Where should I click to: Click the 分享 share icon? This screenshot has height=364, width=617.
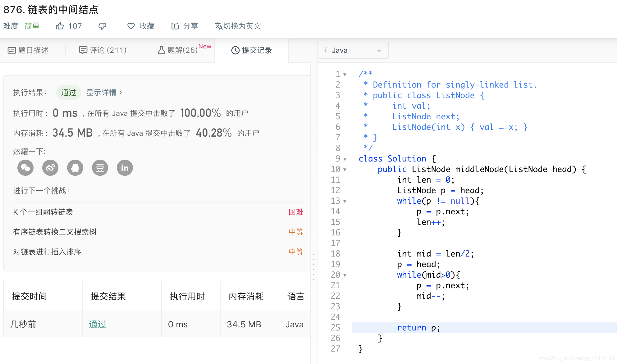pyautogui.click(x=176, y=26)
